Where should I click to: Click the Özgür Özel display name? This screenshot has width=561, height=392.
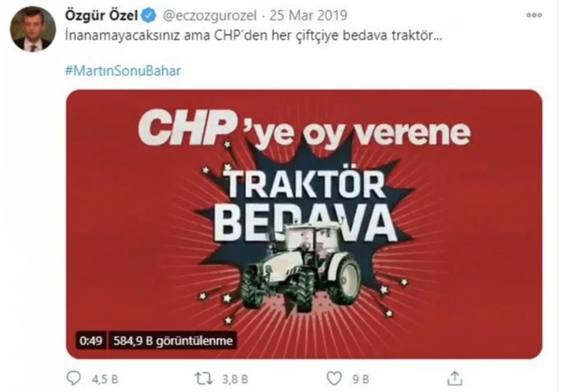(101, 15)
